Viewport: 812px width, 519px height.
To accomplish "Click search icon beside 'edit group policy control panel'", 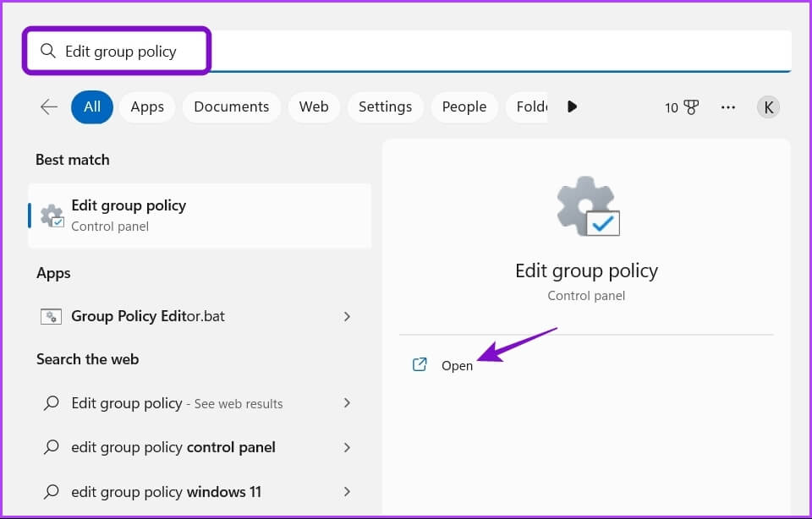I will pos(52,447).
